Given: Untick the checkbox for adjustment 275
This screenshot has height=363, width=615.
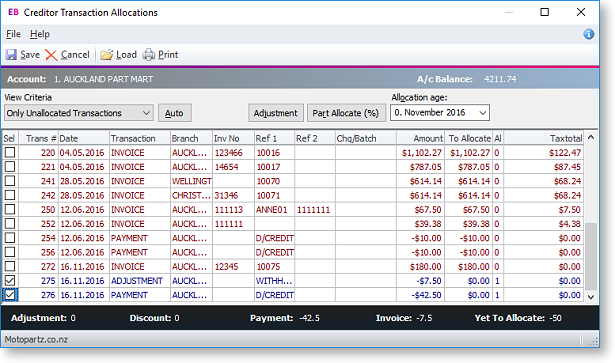Looking at the screenshot, I should pyautogui.click(x=10, y=280).
